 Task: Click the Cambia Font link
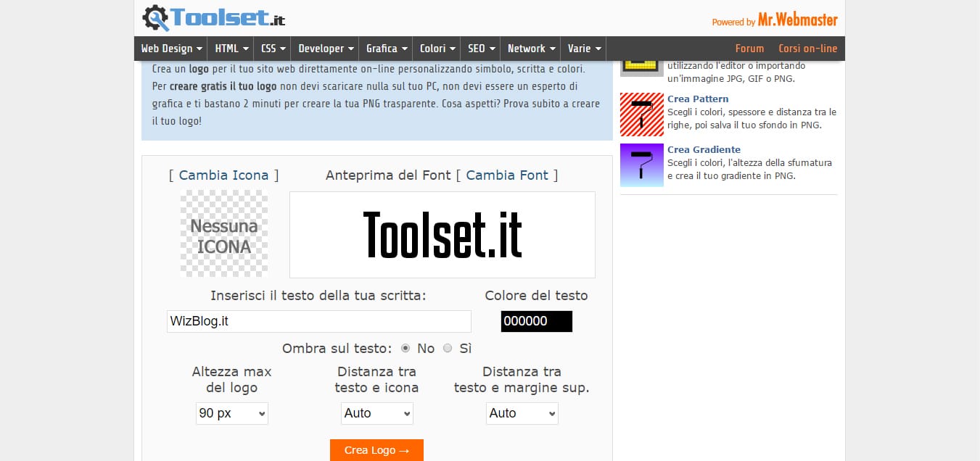tap(507, 175)
